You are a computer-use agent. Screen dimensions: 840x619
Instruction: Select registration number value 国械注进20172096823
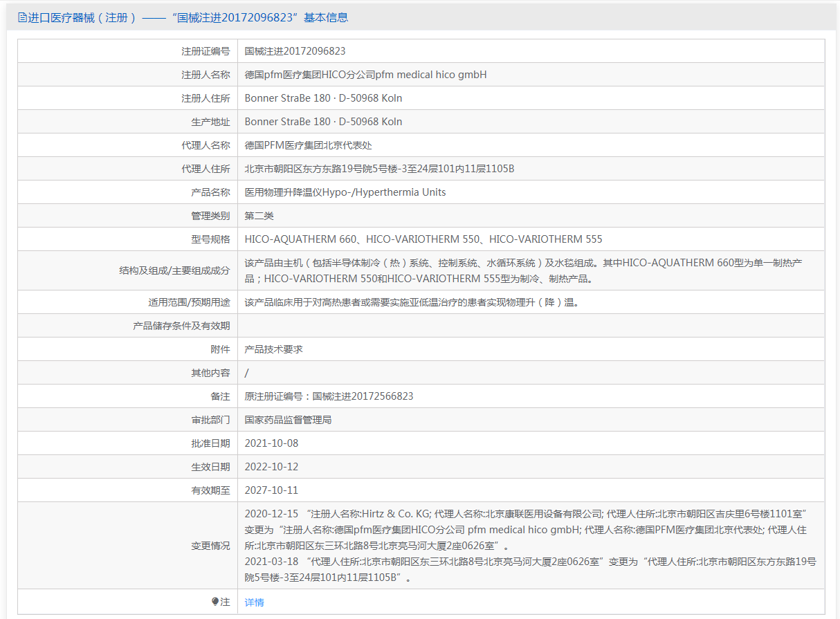pos(295,51)
